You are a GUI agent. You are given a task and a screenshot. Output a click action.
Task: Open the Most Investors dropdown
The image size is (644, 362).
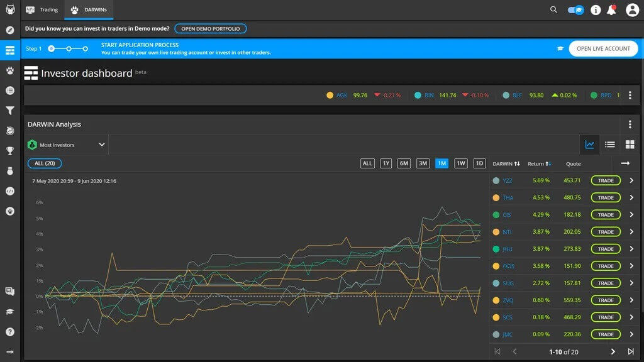point(66,144)
